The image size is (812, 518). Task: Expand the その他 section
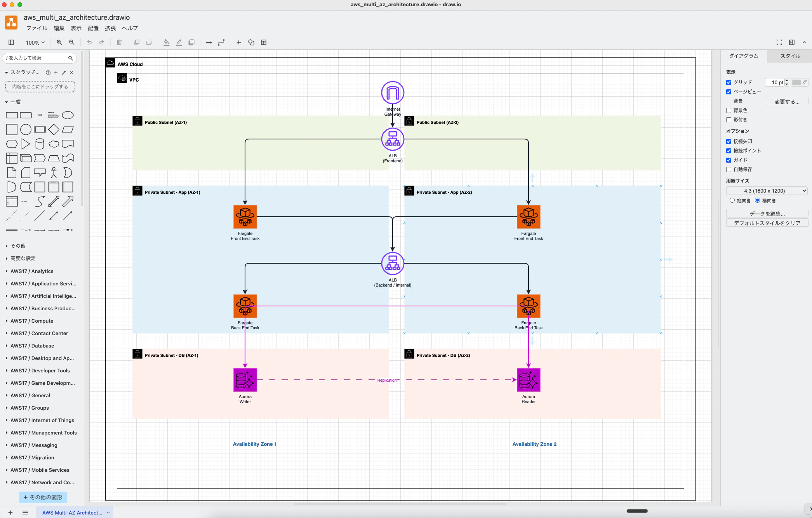pyautogui.click(x=18, y=246)
